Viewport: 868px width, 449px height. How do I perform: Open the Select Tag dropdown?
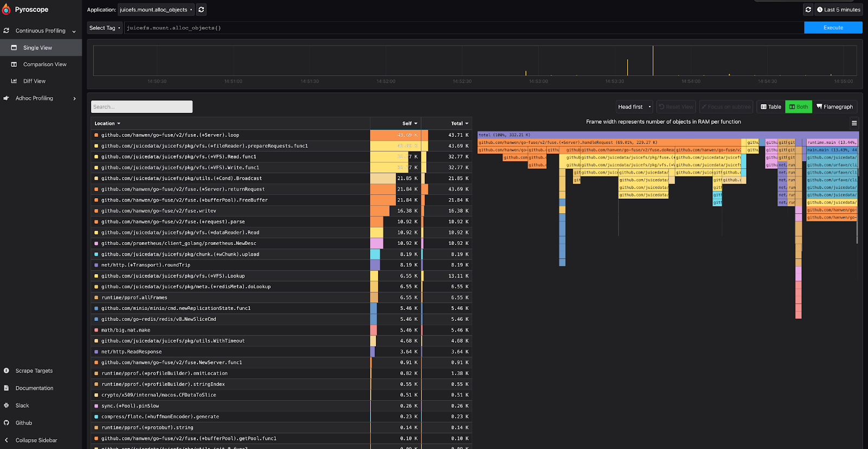105,28
